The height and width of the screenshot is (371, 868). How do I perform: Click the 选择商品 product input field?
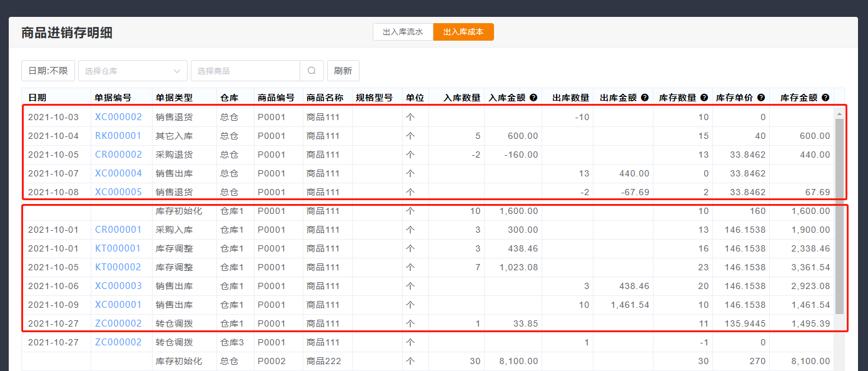click(245, 71)
